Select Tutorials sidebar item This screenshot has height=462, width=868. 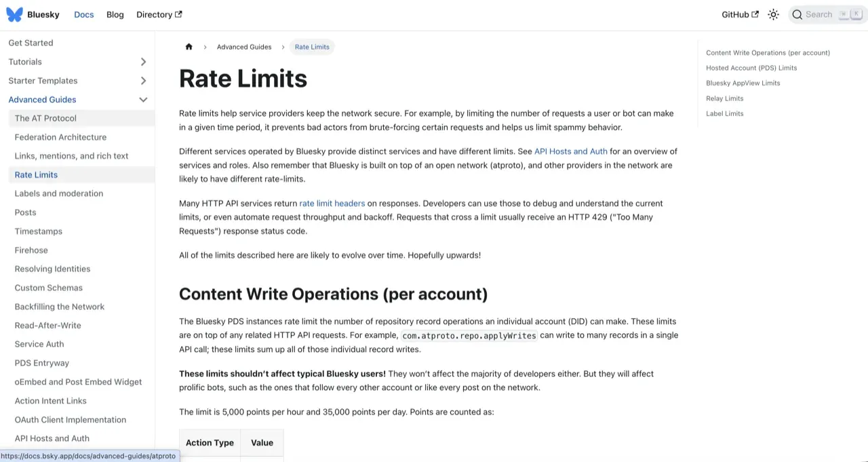point(25,62)
